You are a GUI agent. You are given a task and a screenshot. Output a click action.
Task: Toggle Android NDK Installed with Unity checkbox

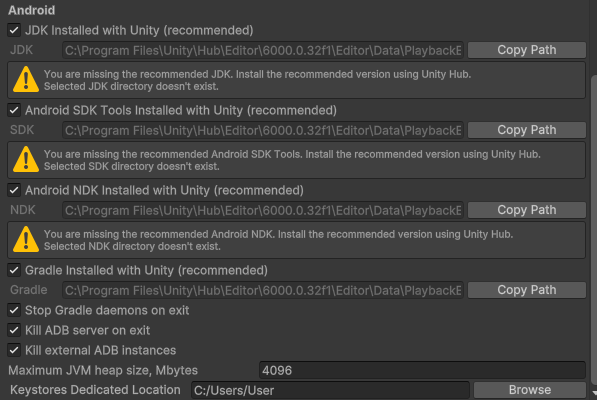coord(14,190)
